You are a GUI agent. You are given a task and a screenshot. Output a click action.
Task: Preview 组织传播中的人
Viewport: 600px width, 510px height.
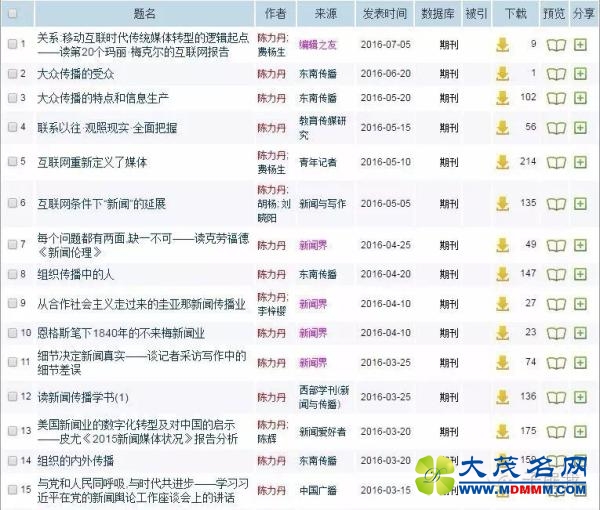[556, 274]
